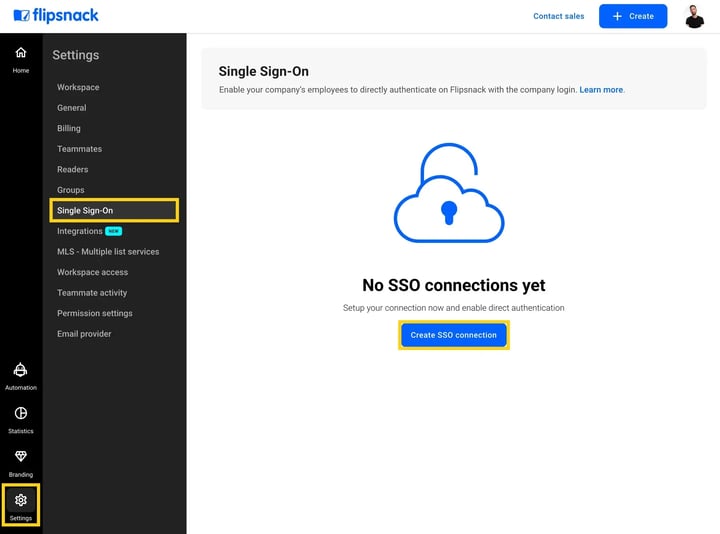Open Statistics from the sidebar
Image resolution: width=720 pixels, height=534 pixels.
[21, 420]
